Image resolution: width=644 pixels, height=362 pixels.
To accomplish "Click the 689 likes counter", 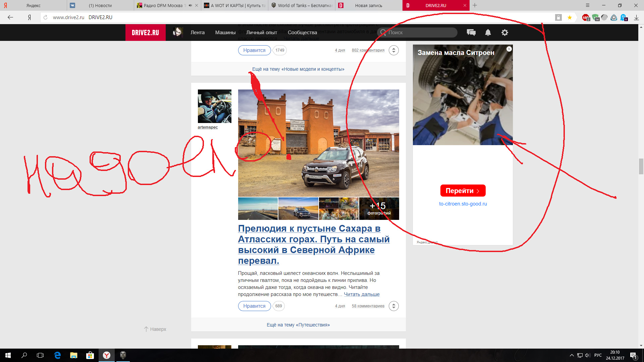I will pos(278,306).
